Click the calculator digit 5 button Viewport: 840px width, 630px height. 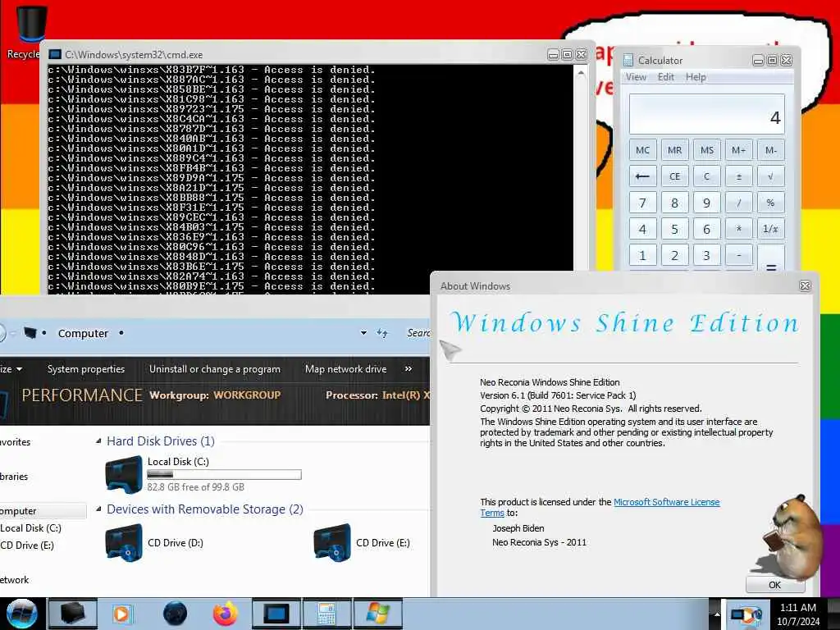point(674,230)
